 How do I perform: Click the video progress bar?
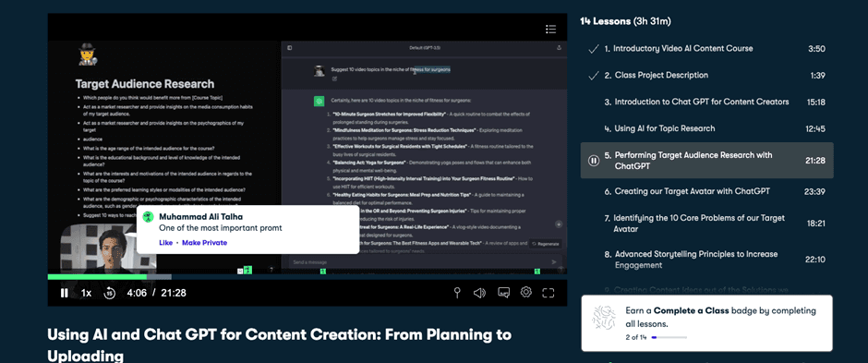pos(307,277)
